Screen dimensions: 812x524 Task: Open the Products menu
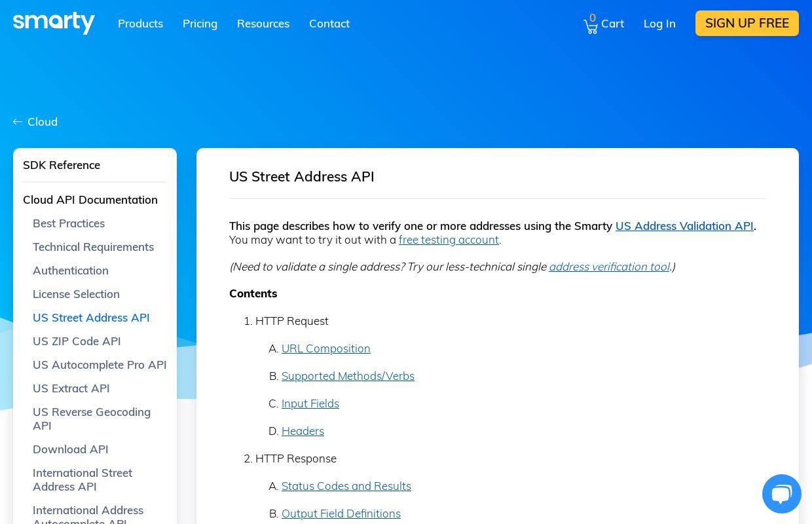(140, 24)
